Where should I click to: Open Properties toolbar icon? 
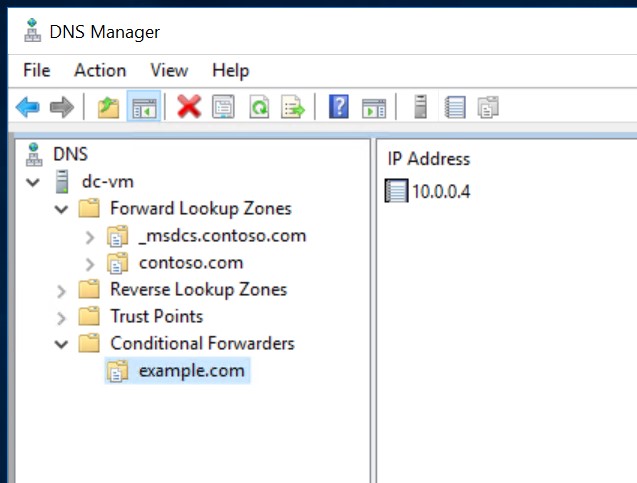coord(223,106)
